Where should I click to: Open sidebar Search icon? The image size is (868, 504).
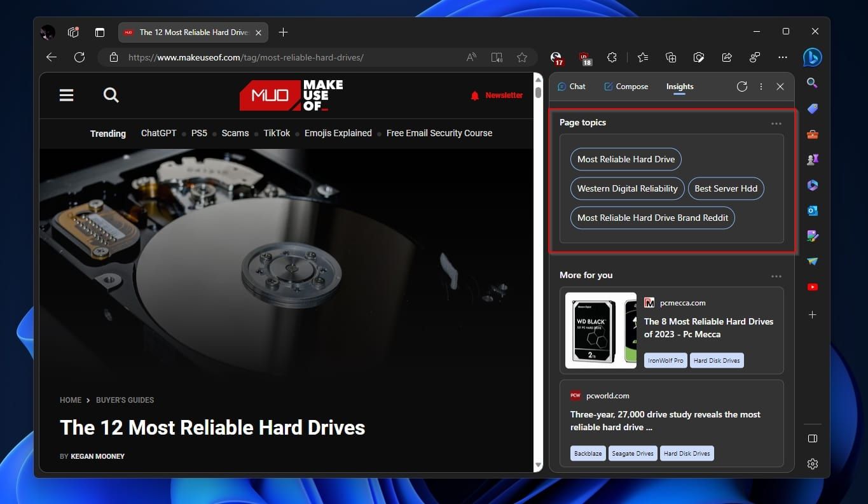tap(812, 83)
